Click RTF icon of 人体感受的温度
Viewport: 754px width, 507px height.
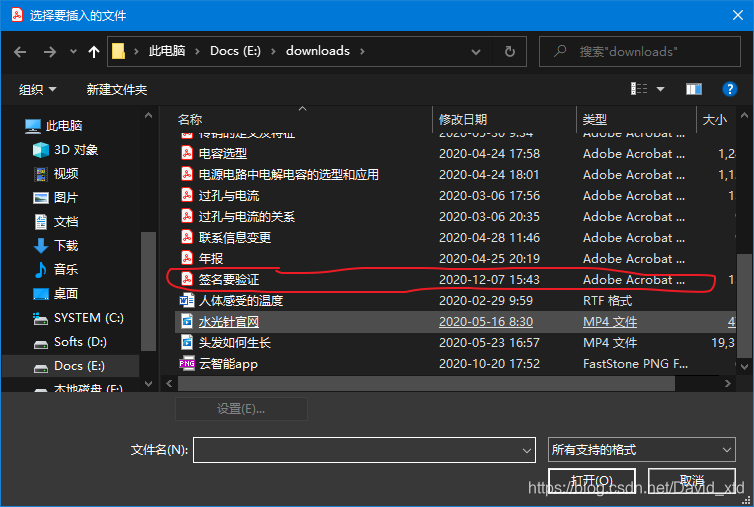187,300
